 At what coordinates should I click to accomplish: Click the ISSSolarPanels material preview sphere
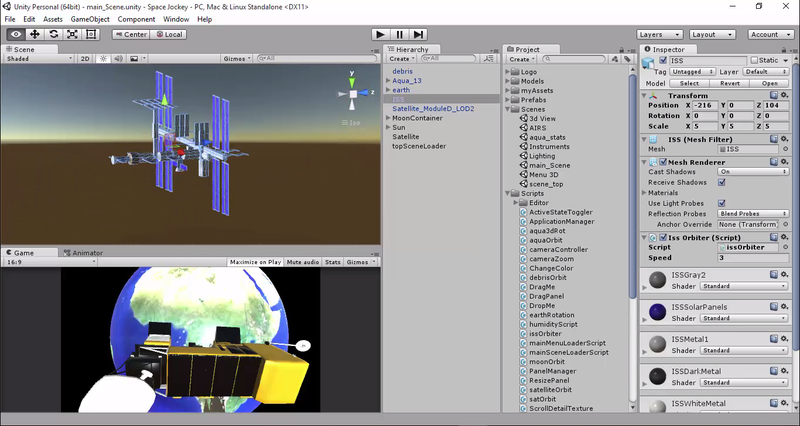coord(656,312)
